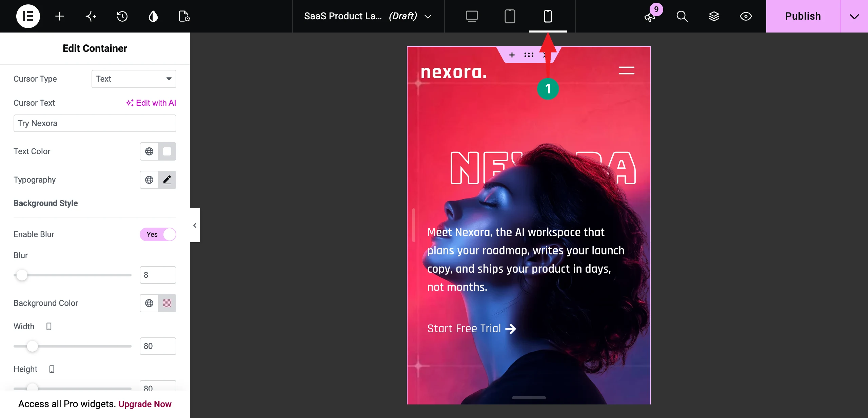
Task: Click the Blur value field
Action: 158,275
